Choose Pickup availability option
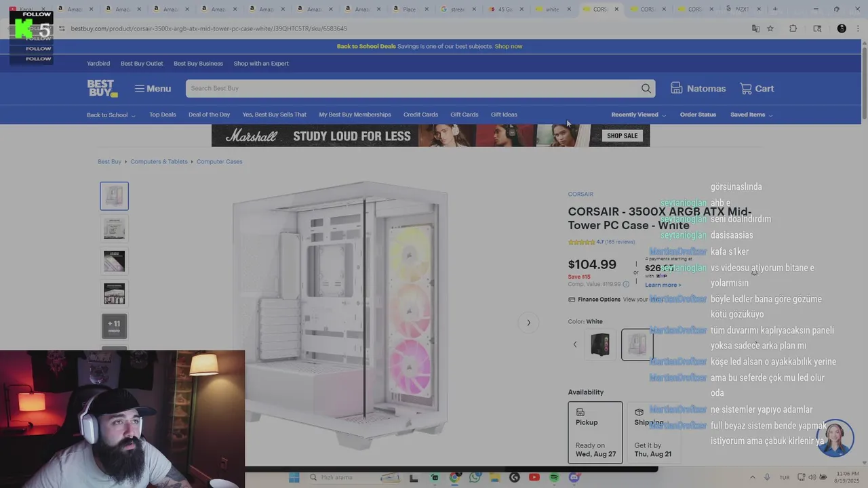The width and height of the screenshot is (868, 488). (x=595, y=432)
